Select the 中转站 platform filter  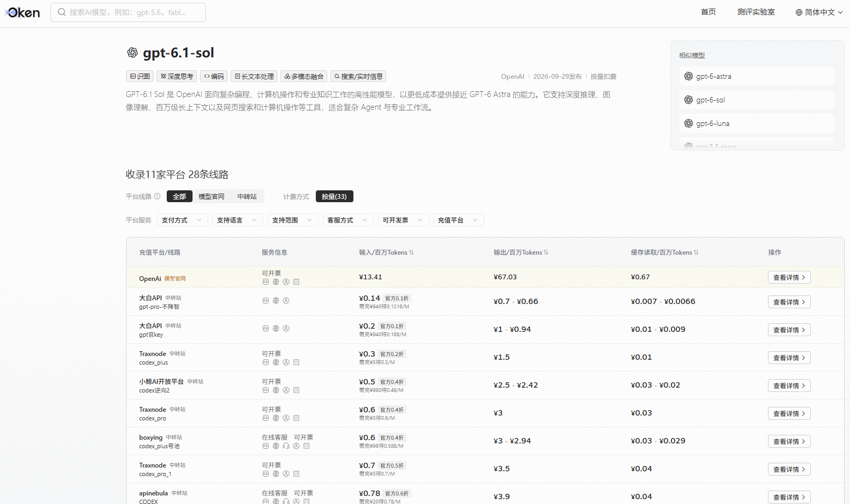click(247, 196)
